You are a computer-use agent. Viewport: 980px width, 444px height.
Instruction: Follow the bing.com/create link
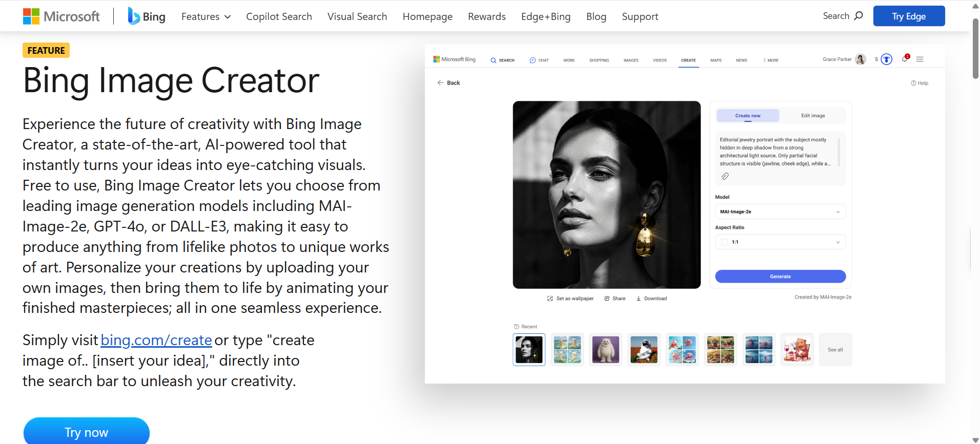pyautogui.click(x=156, y=340)
